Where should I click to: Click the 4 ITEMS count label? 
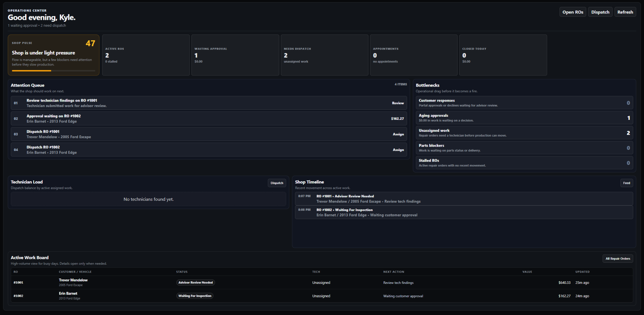point(401,84)
